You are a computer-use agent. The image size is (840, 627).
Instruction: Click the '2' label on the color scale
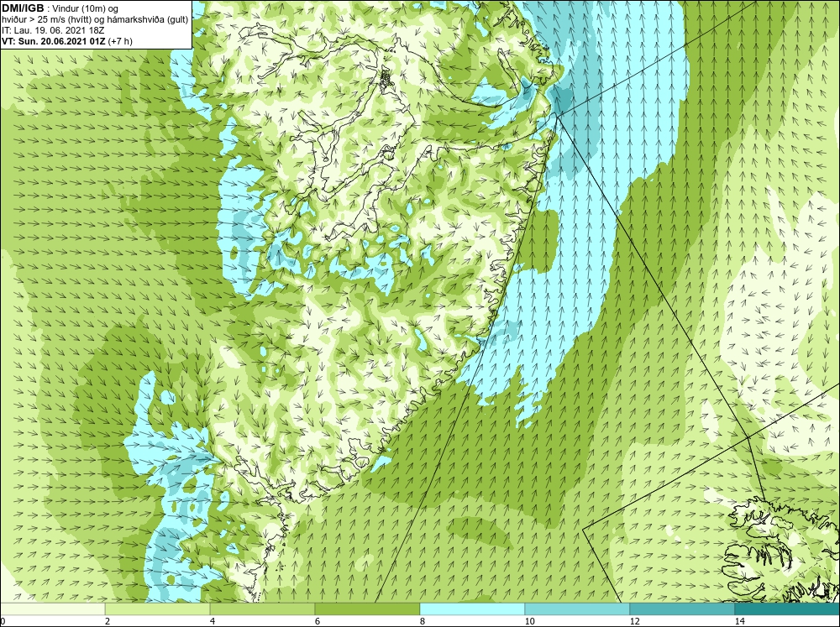(108, 621)
